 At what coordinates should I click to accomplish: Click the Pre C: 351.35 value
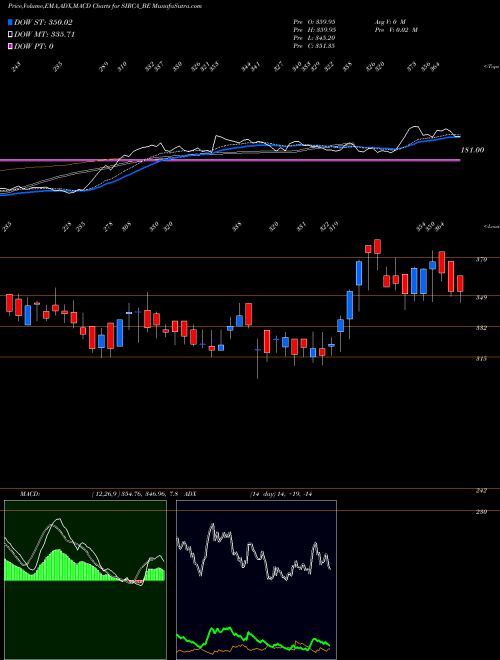coord(314,46)
